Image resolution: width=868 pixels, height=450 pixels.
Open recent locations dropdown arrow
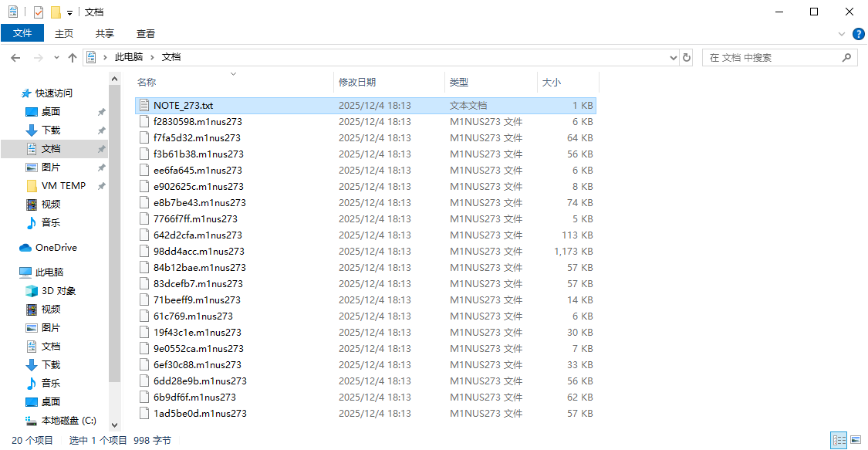point(56,58)
